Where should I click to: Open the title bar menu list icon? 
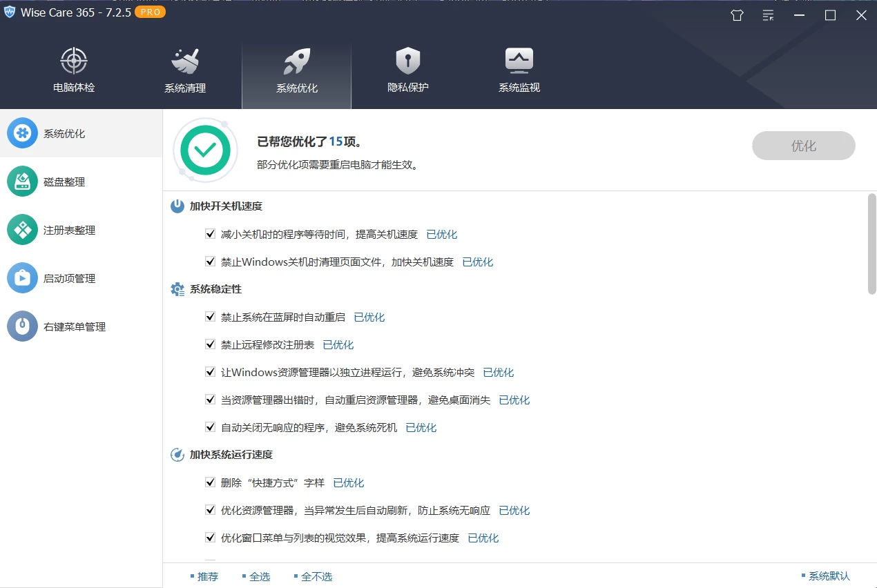click(x=768, y=15)
